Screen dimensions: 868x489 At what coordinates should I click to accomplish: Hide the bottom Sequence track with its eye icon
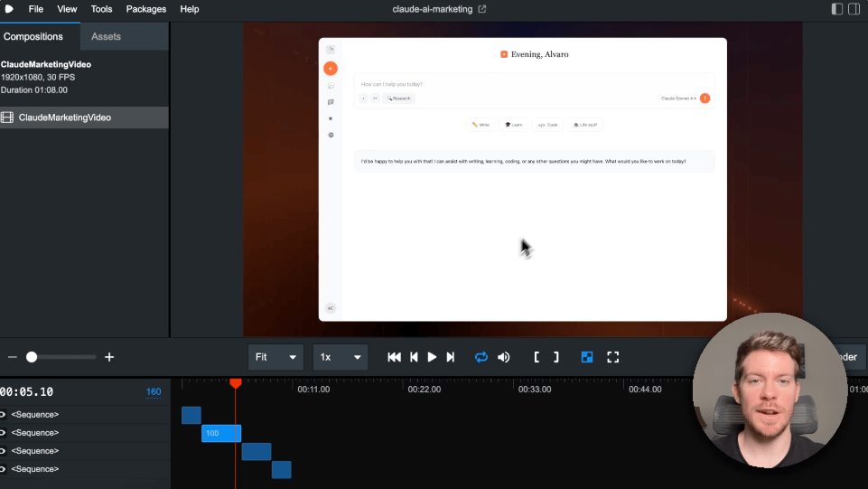(x=3, y=469)
